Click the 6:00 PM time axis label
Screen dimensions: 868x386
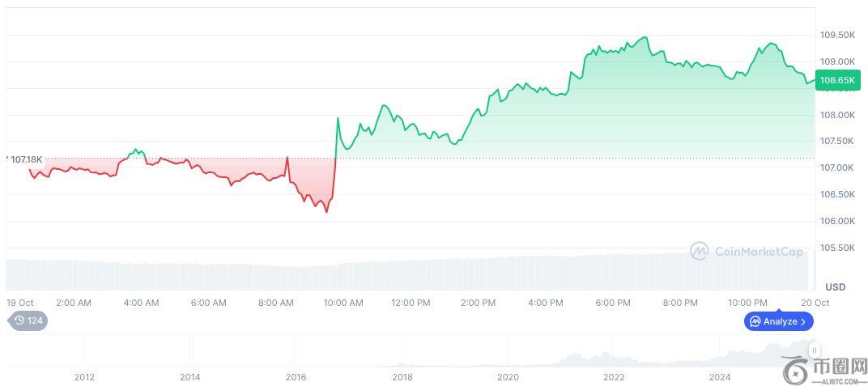tap(612, 303)
